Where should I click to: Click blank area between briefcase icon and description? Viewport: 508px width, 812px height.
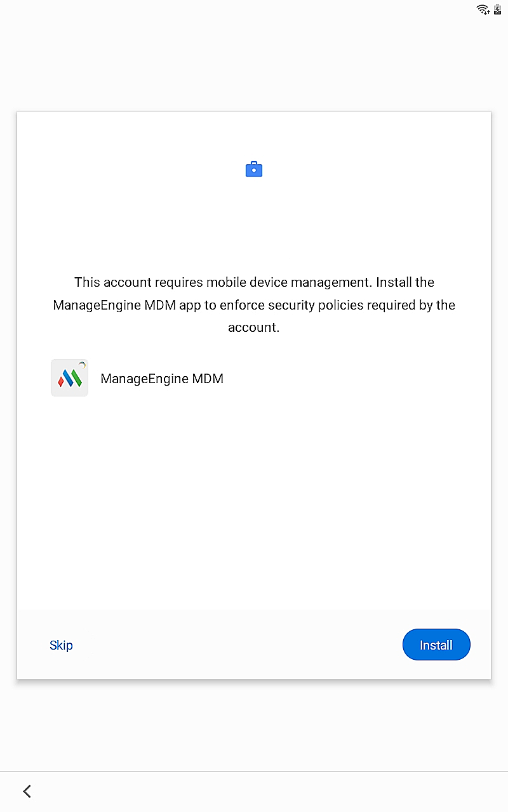254,225
